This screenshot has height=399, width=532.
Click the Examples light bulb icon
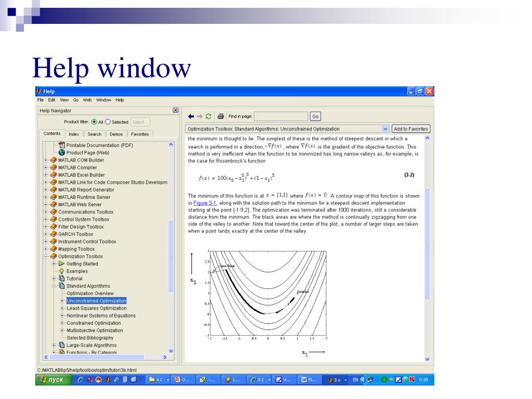tap(62, 271)
